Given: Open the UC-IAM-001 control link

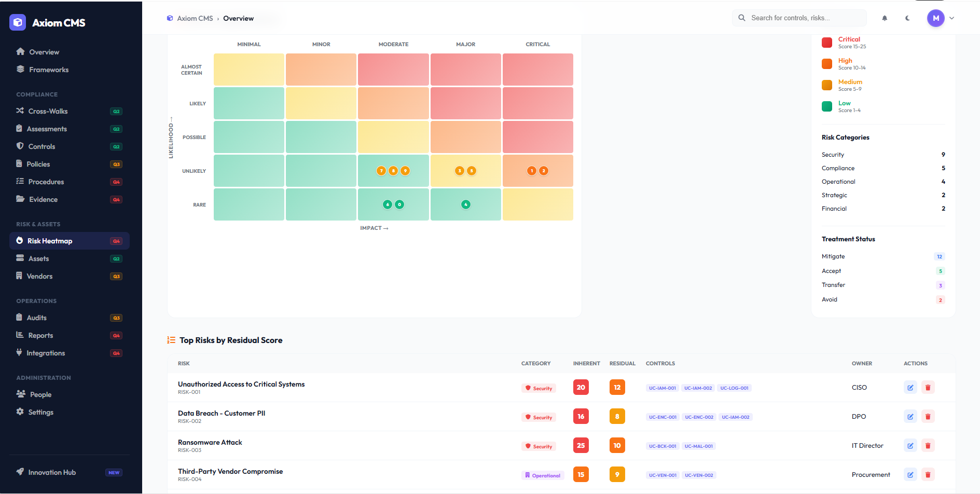Looking at the screenshot, I should coord(662,388).
